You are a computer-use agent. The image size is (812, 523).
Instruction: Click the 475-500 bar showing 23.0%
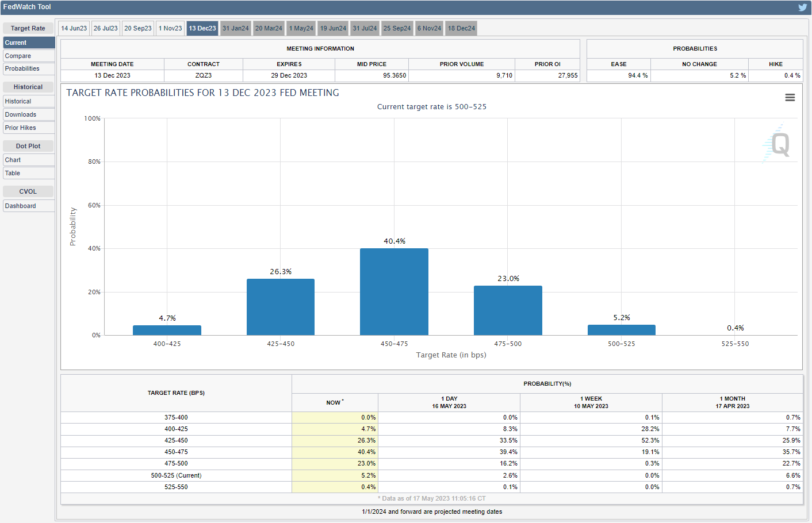click(508, 310)
